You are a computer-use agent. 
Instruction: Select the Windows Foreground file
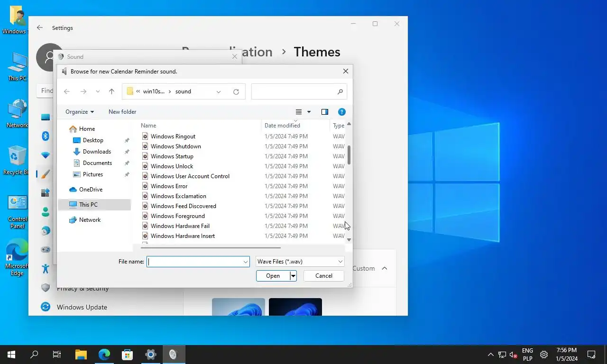pyautogui.click(x=177, y=216)
